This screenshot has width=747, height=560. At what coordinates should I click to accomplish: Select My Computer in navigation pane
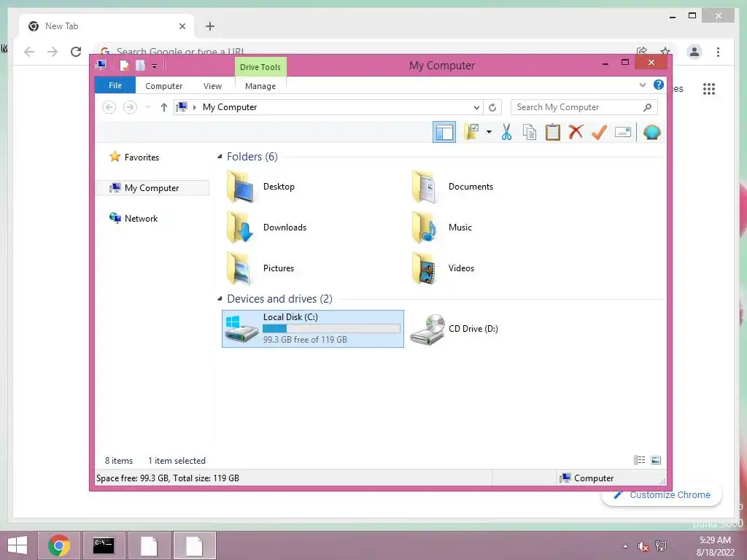pyautogui.click(x=152, y=187)
